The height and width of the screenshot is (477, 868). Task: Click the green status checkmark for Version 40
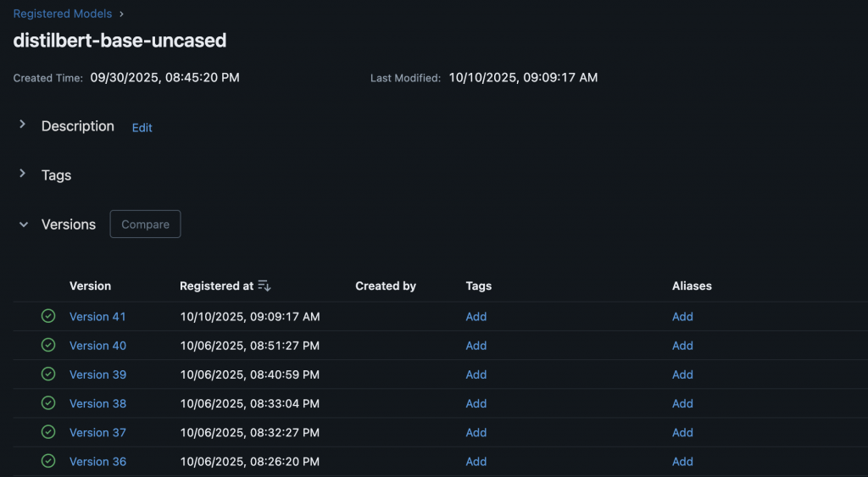tap(48, 345)
